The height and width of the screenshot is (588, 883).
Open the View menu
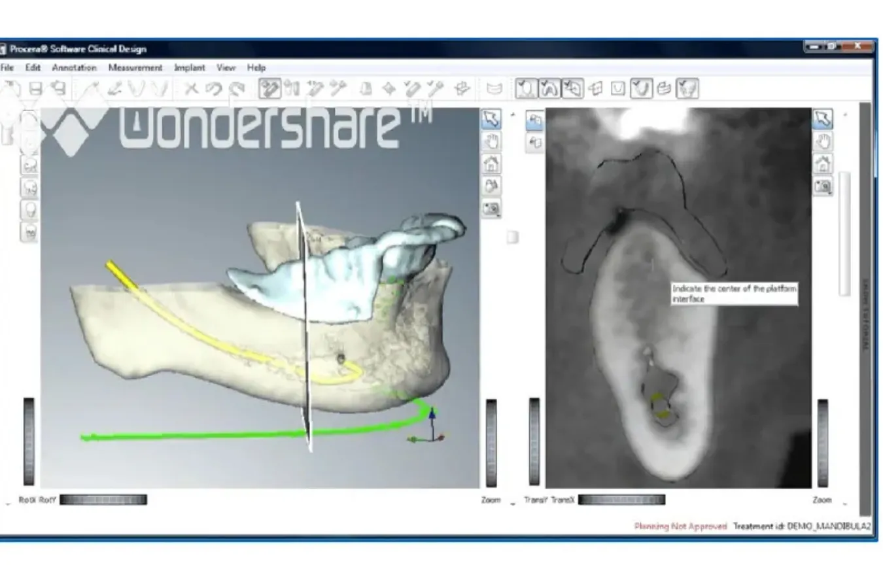(x=226, y=67)
